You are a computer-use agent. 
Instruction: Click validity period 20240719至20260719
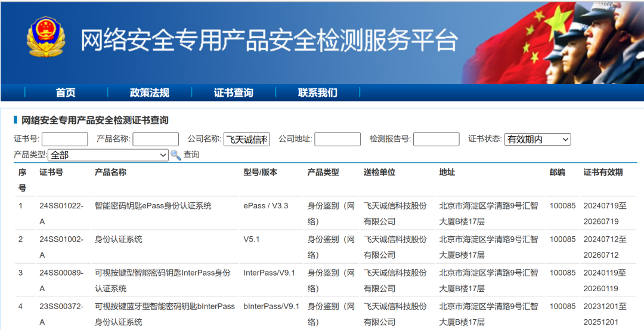(605, 214)
